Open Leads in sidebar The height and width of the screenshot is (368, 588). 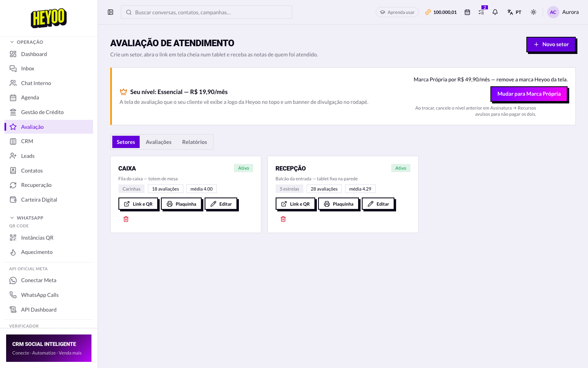click(49, 156)
